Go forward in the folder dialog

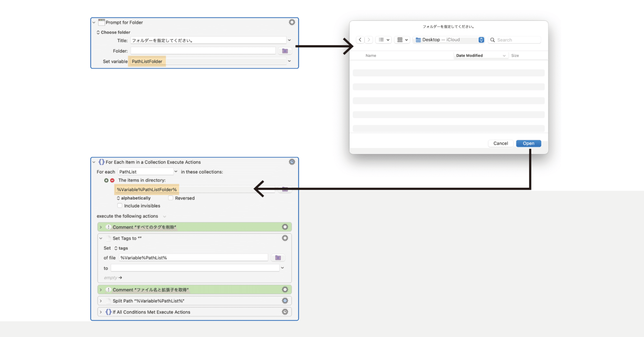[369, 40]
